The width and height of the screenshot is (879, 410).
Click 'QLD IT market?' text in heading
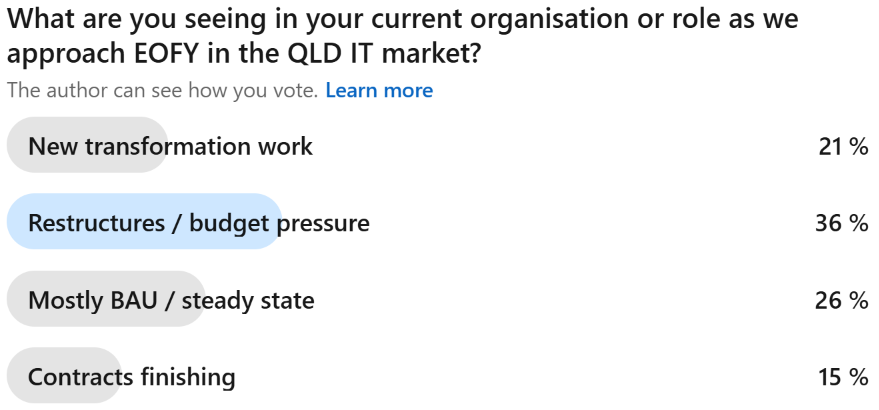point(384,54)
